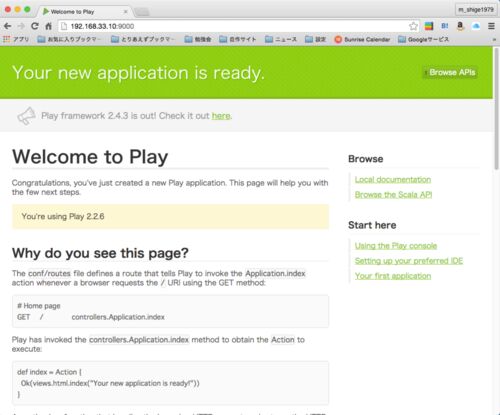Open the 設定 bookmarks folder

[315, 39]
